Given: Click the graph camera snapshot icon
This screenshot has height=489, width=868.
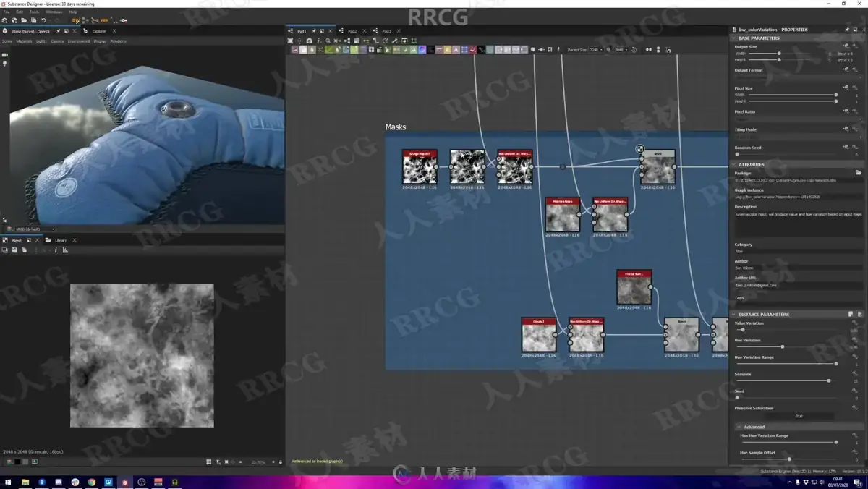Looking at the screenshot, I should 309,41.
